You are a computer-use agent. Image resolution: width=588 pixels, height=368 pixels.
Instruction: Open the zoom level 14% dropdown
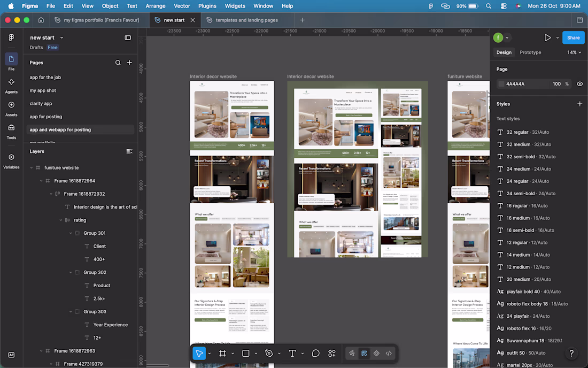[574, 52]
